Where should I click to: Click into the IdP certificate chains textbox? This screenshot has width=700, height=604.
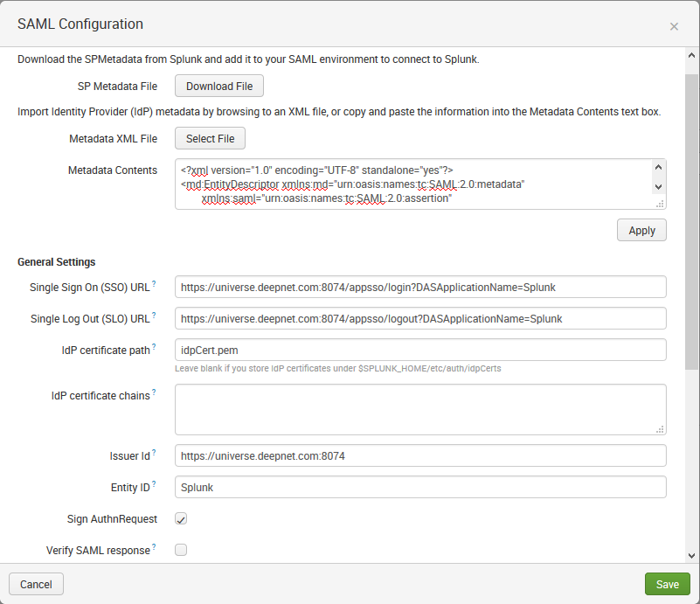[419, 409]
